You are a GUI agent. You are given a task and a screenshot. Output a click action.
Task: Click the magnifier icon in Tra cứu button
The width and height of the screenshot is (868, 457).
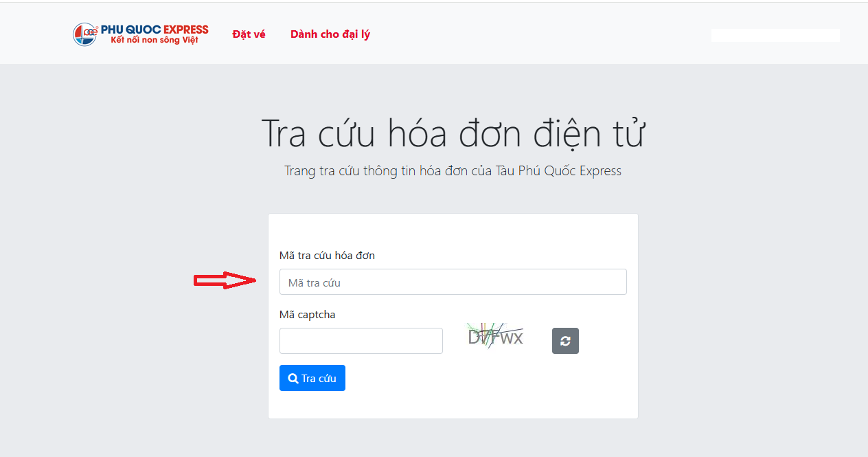[293, 379]
